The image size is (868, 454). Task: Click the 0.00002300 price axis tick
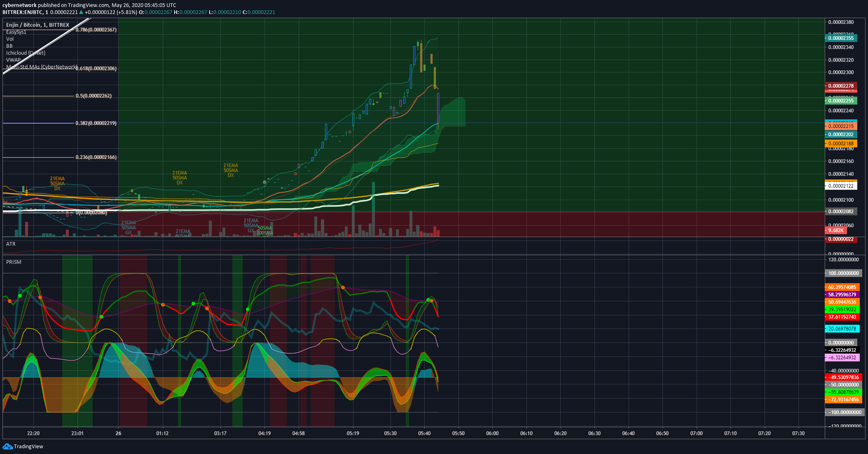click(x=841, y=72)
